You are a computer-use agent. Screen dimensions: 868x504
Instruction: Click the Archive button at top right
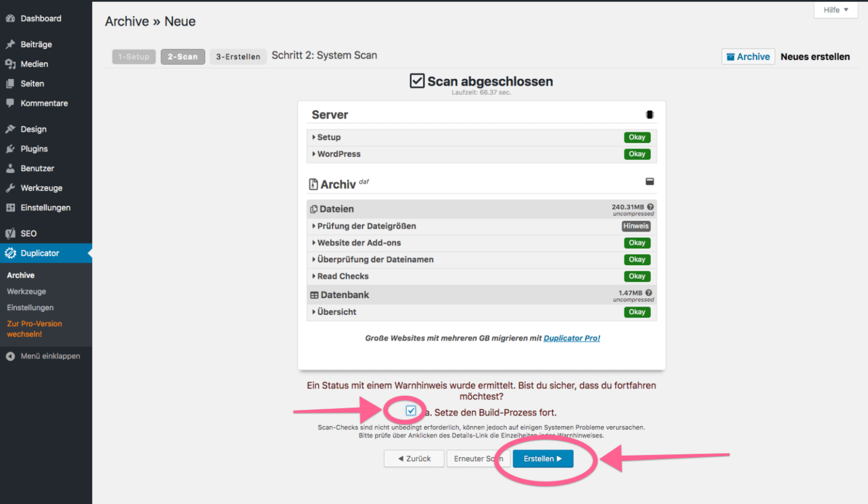tap(748, 57)
